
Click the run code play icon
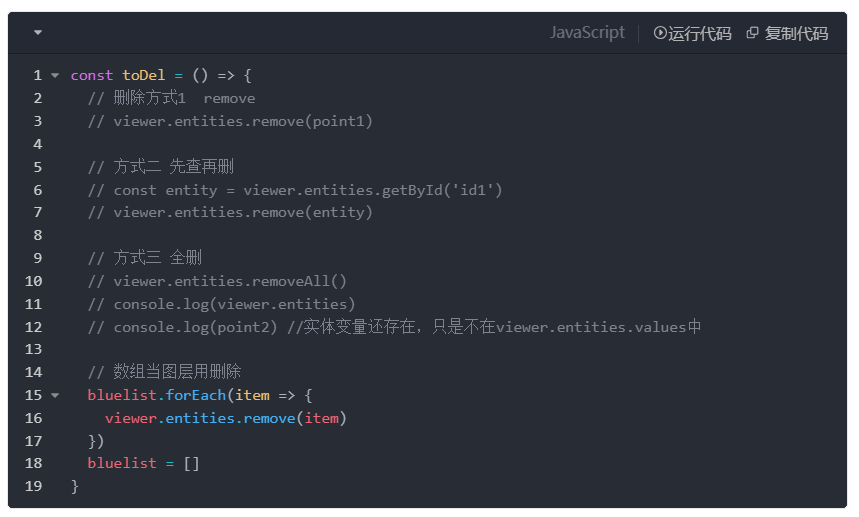point(660,33)
